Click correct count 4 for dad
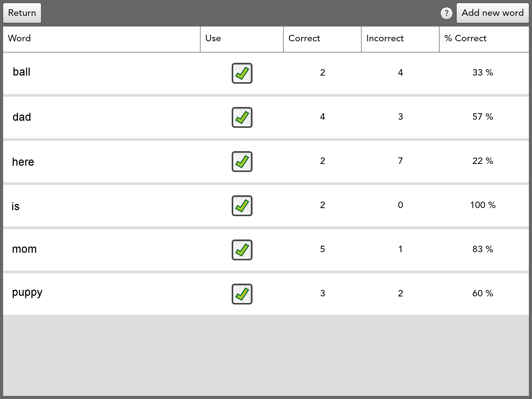Screen dimensions: 532x399 click(322, 117)
